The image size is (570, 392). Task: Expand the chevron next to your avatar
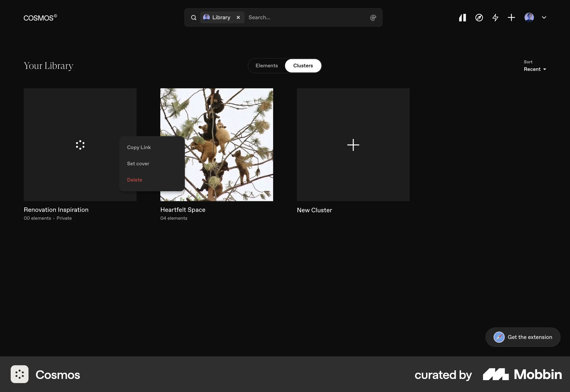tap(544, 18)
